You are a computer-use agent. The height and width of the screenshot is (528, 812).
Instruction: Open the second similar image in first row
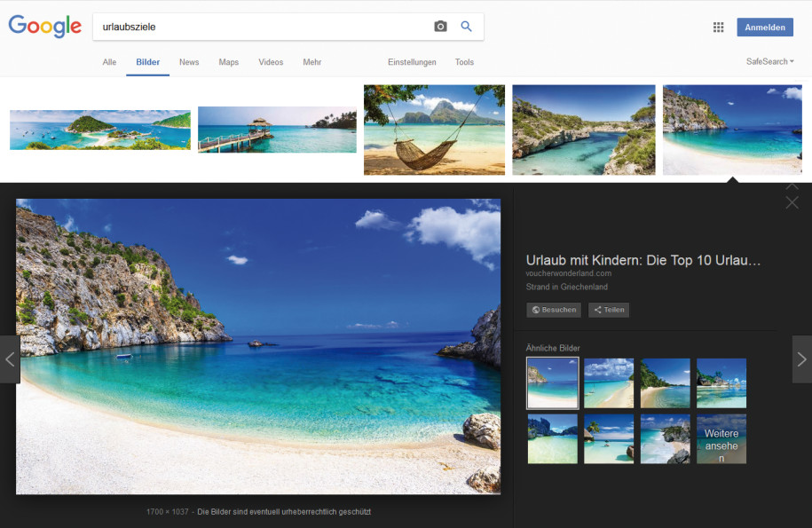point(609,383)
